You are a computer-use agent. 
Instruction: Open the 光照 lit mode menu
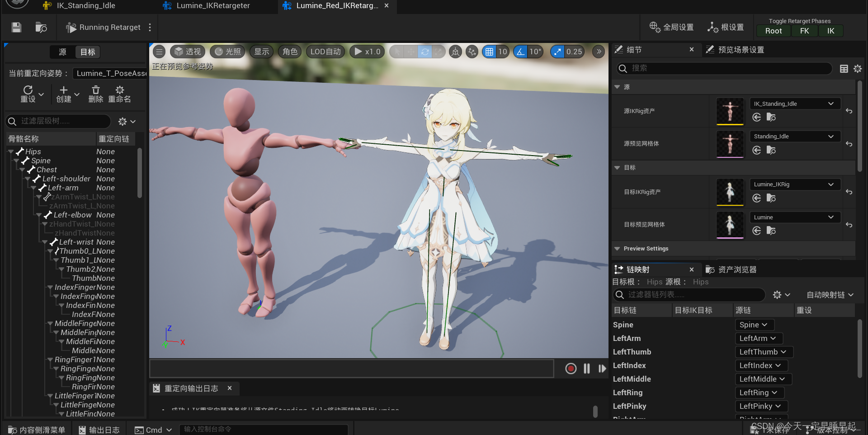coord(228,52)
